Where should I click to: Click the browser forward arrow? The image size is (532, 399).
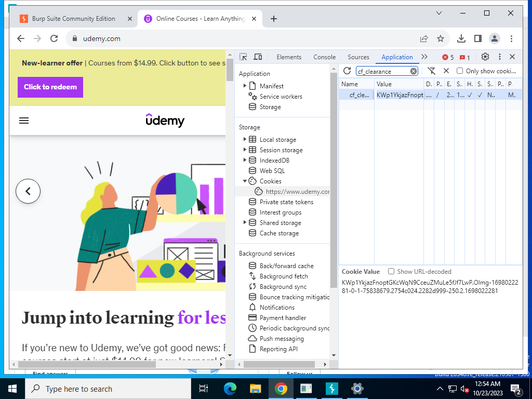37,38
